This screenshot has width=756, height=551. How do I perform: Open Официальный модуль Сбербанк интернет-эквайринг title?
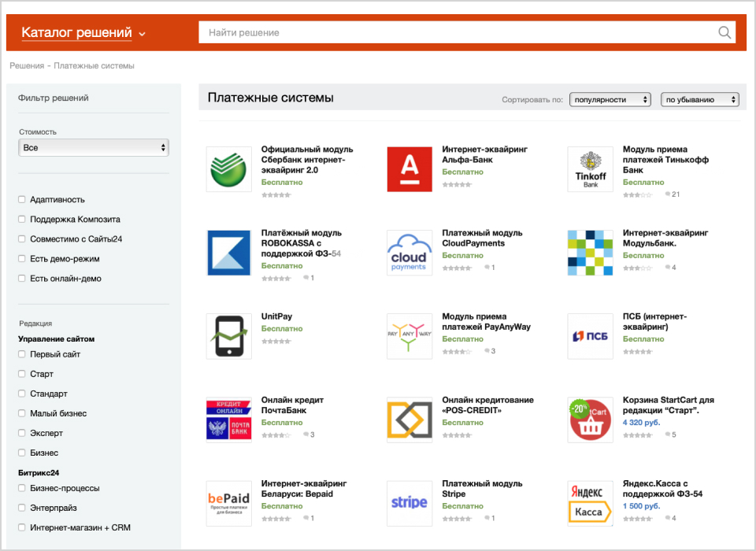point(307,160)
